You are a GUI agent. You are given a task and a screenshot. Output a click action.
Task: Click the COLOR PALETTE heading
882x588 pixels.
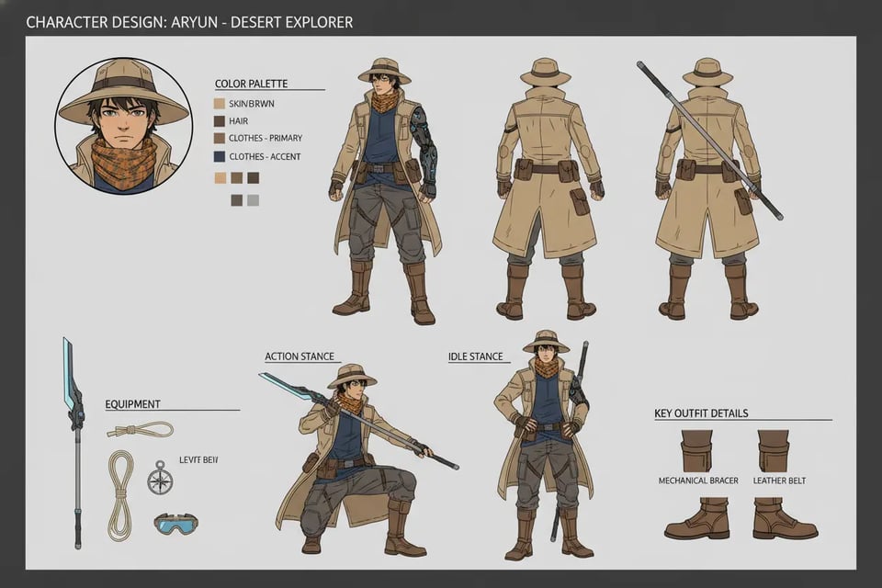253,83
